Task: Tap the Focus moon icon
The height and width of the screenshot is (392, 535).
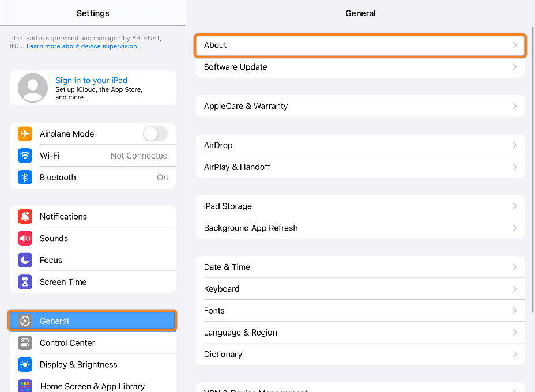Action: coord(25,261)
